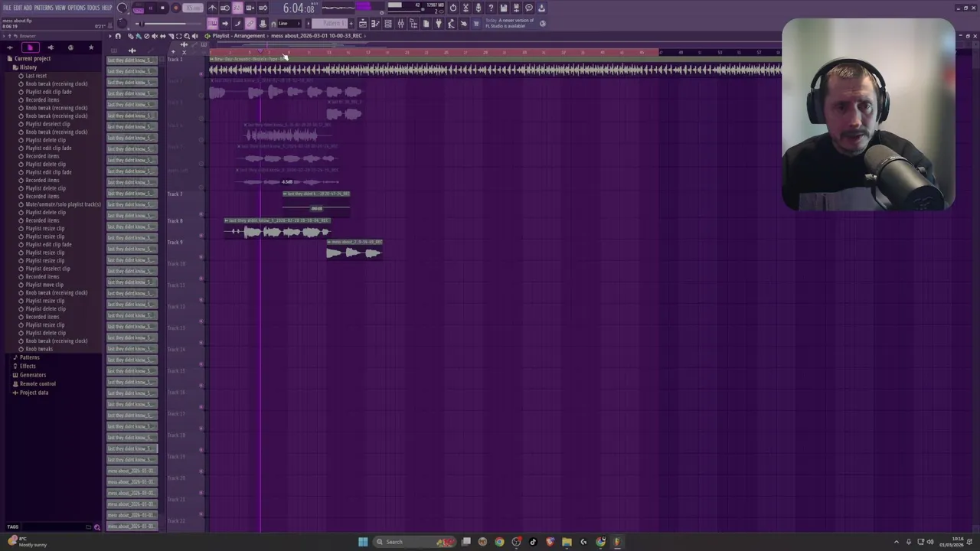Image resolution: width=980 pixels, height=551 pixels.
Task: Select Mute/unmute/solo playlist track(s) history entry
Action: (x=64, y=204)
